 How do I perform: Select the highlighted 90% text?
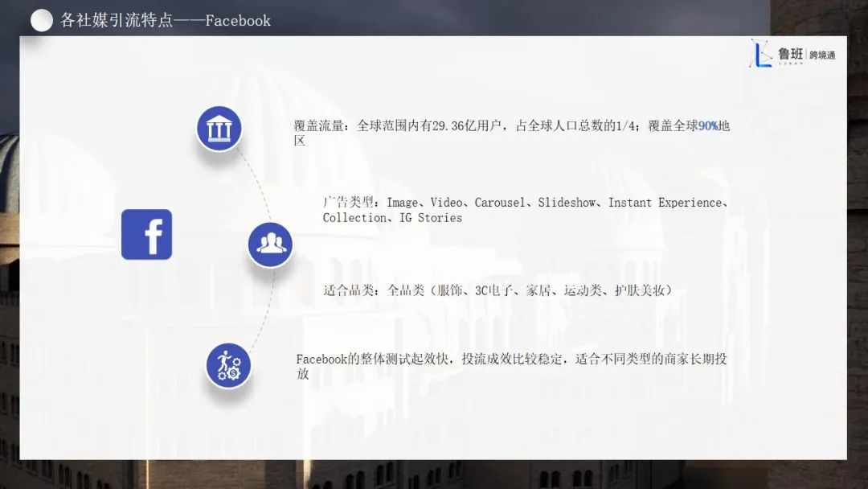click(708, 126)
